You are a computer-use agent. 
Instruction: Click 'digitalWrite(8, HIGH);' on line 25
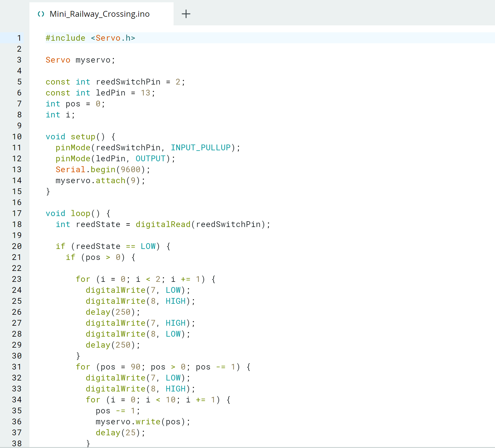coord(140,301)
